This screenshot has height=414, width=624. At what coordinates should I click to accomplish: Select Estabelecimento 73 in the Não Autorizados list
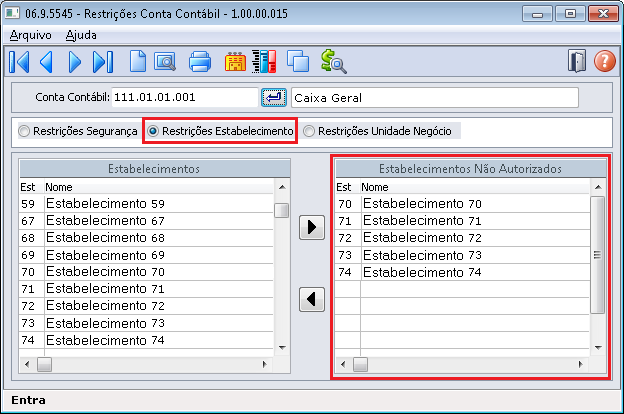pos(462,255)
